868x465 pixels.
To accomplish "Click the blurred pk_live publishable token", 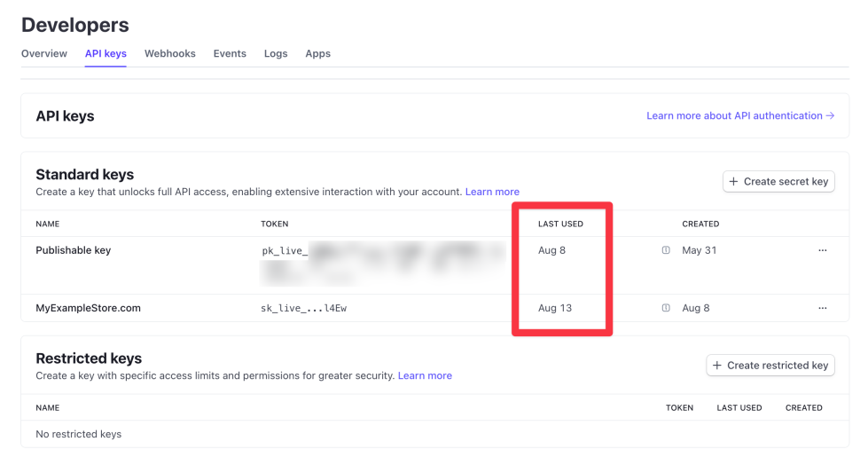I will click(x=381, y=262).
